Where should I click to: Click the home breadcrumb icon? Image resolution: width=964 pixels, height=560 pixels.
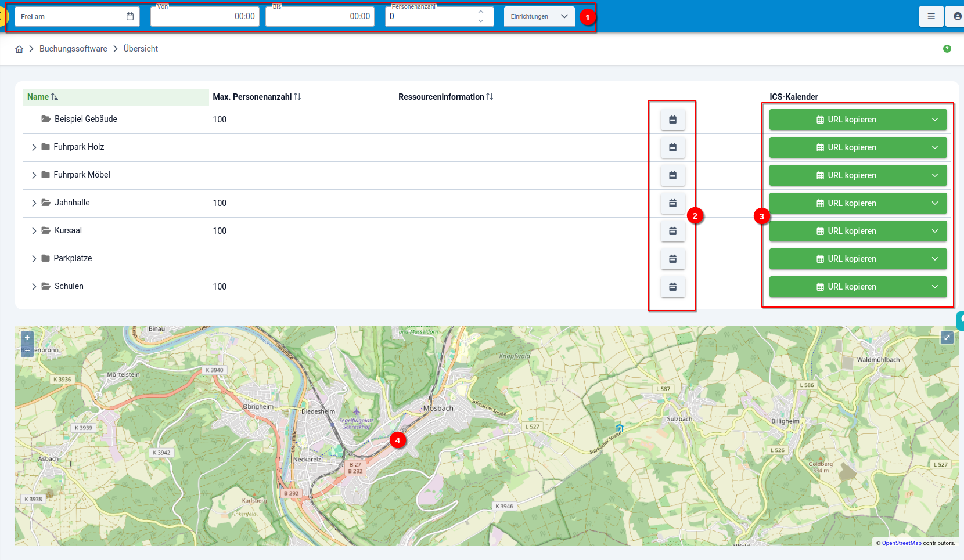pos(19,49)
